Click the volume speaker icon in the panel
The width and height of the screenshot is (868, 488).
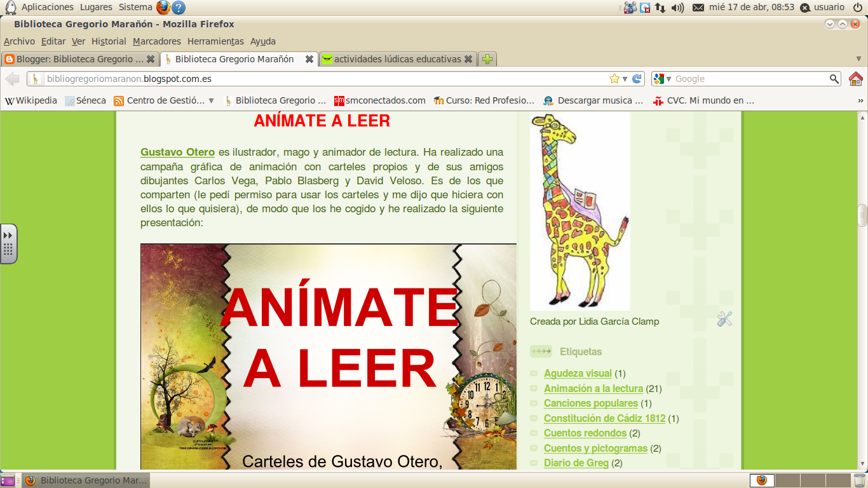[677, 8]
